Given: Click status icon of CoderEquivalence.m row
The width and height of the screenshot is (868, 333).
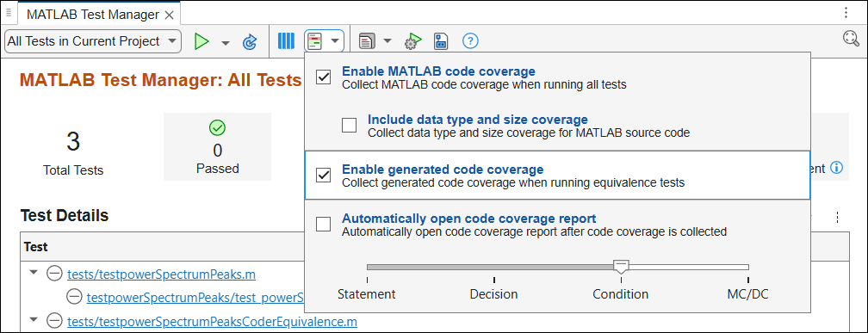Looking at the screenshot, I should click(53, 321).
